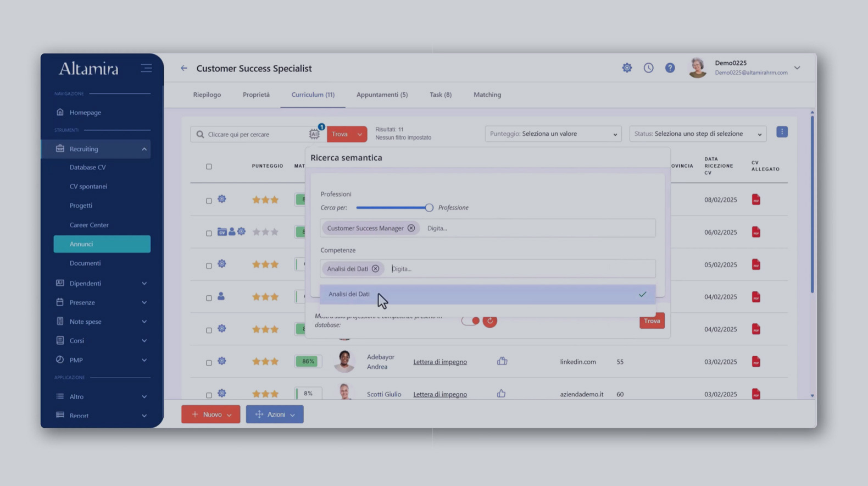Tick checkbox for Adebayor Andrea row
The image size is (868, 486).
[x=209, y=362]
